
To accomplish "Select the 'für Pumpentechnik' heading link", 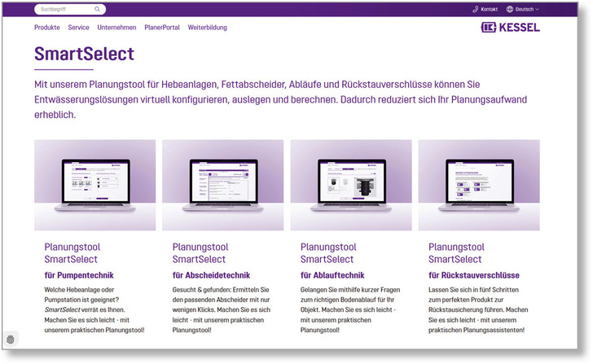I will pyautogui.click(x=79, y=275).
